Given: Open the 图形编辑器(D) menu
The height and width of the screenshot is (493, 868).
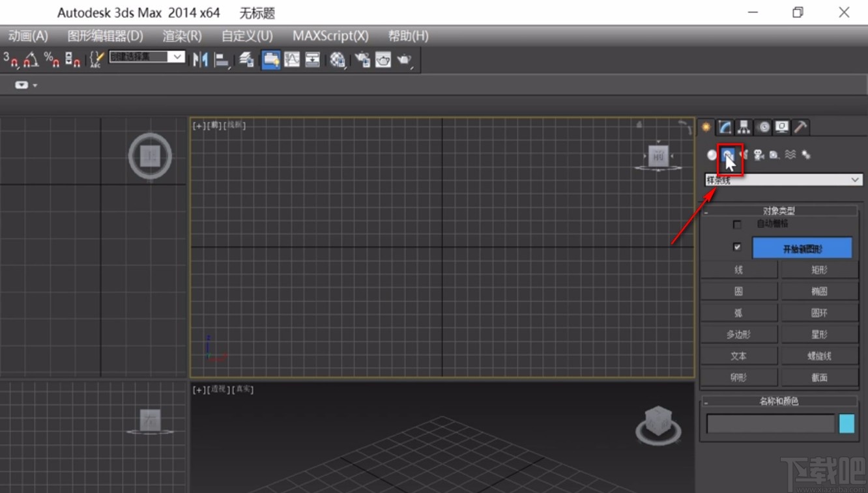Looking at the screenshot, I should [x=106, y=36].
